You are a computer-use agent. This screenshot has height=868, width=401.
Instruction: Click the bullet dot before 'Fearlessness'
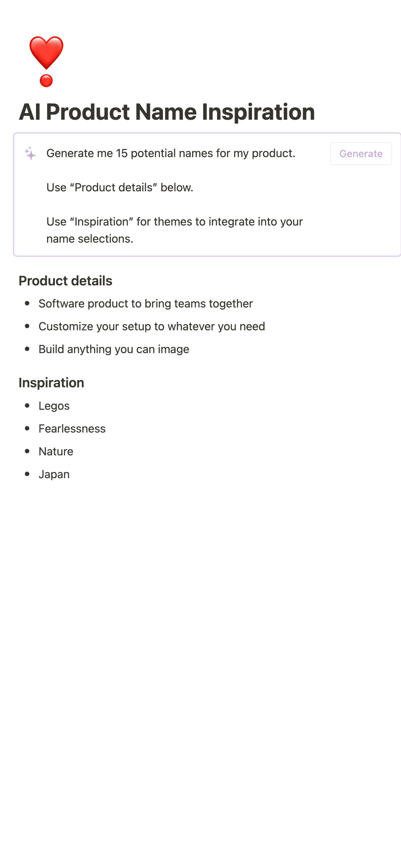tap(27, 428)
